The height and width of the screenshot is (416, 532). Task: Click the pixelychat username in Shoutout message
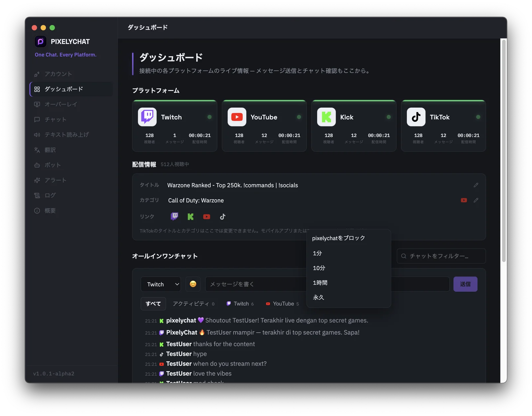pyautogui.click(x=181, y=321)
